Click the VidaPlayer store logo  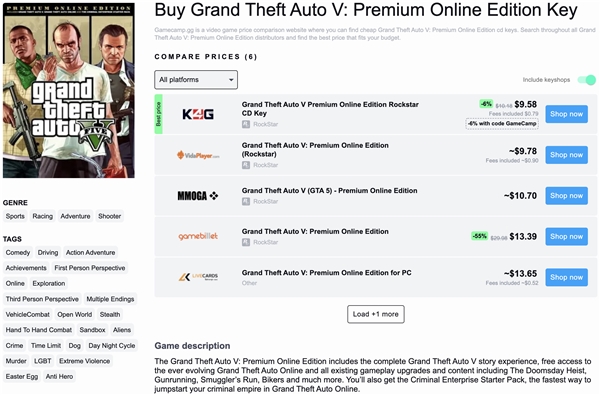(198, 155)
